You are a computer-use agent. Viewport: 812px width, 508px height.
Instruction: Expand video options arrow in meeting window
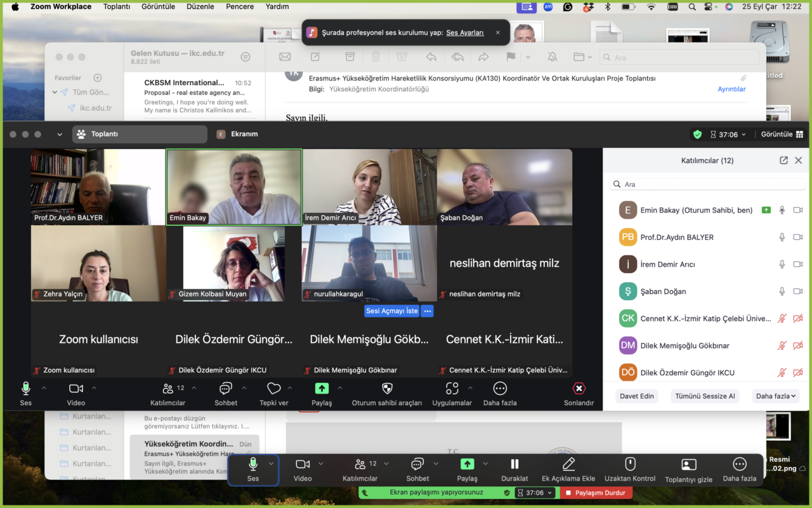coord(94,388)
